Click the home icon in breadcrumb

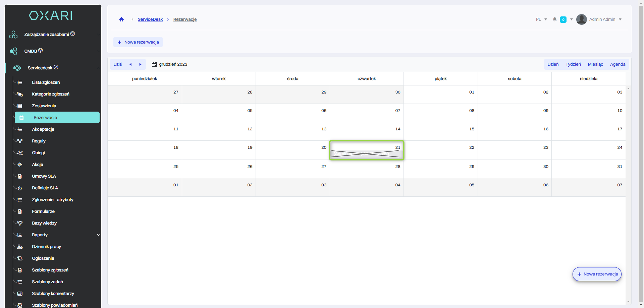[121, 19]
